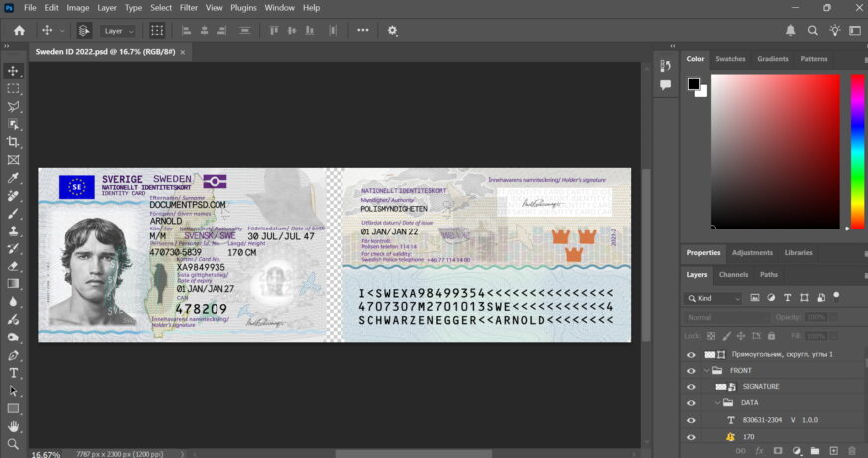Image resolution: width=868 pixels, height=458 pixels.
Task: Open the search magnifier in options bar
Action: tap(813, 31)
